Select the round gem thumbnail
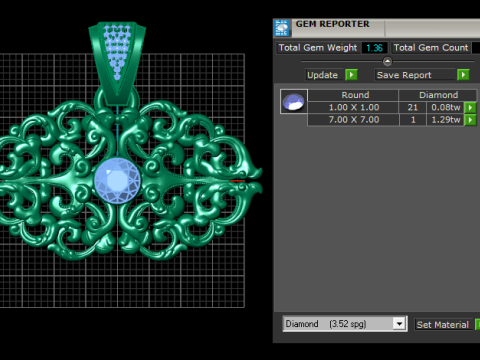Screen dimensions: 480x360 click(294, 102)
